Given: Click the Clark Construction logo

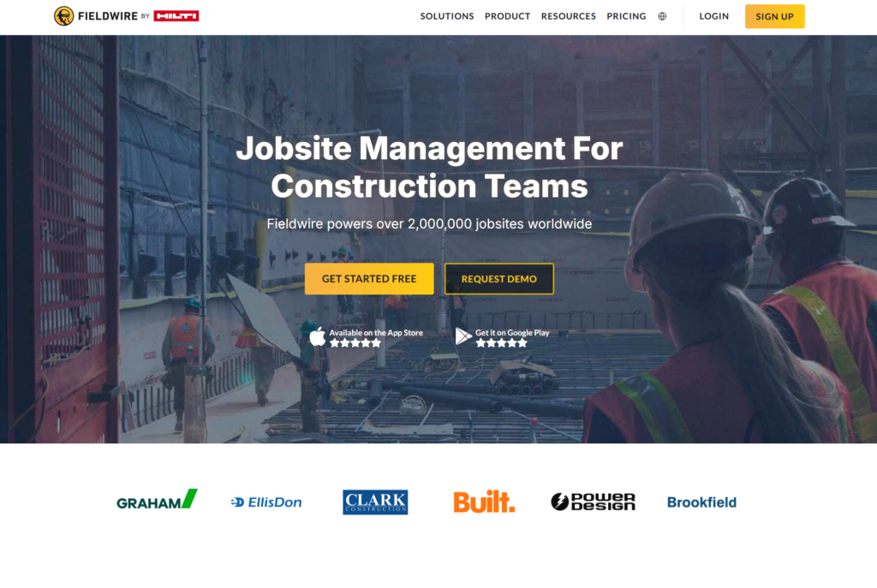Looking at the screenshot, I should point(375,502).
